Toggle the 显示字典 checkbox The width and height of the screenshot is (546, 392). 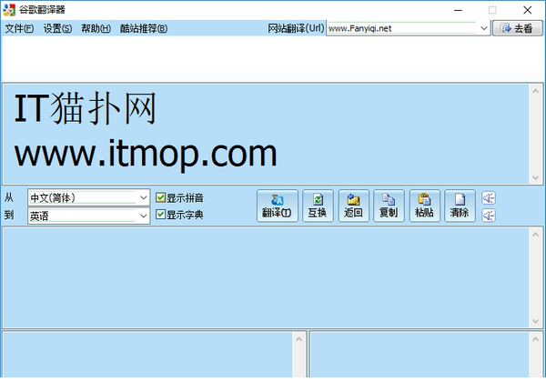(x=160, y=214)
